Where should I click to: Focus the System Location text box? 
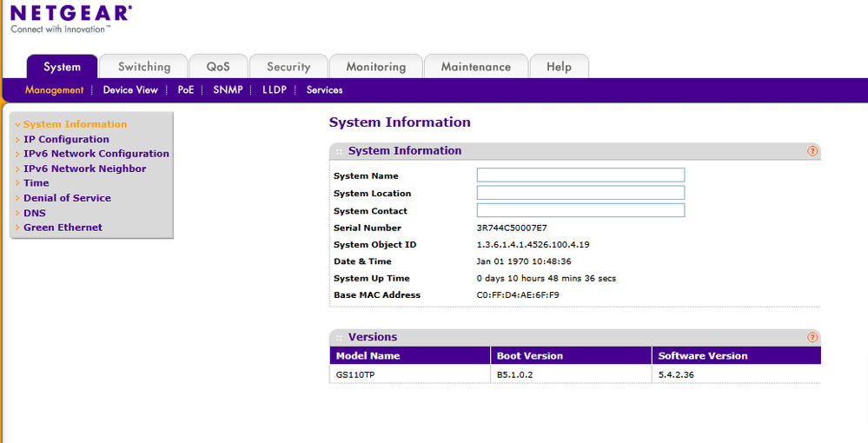coord(580,193)
